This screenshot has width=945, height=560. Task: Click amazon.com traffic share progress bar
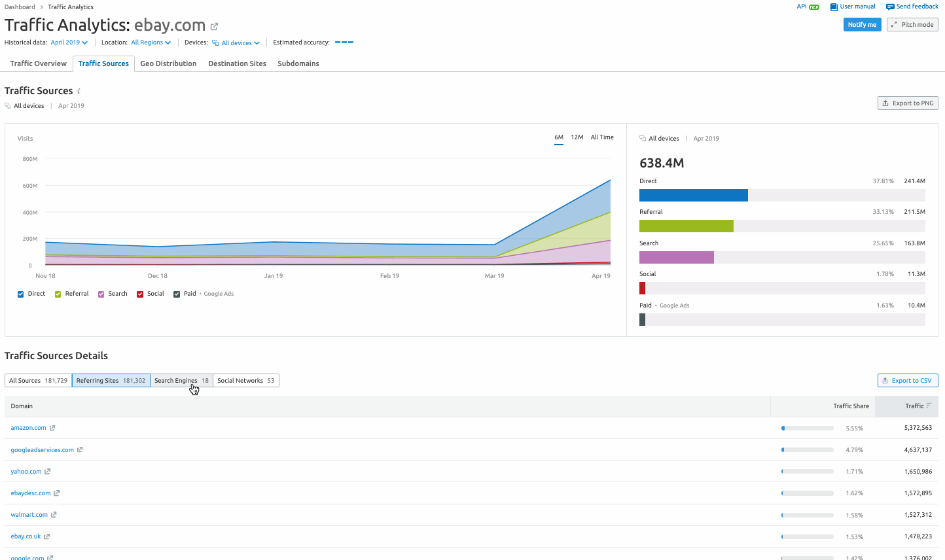[808, 429]
